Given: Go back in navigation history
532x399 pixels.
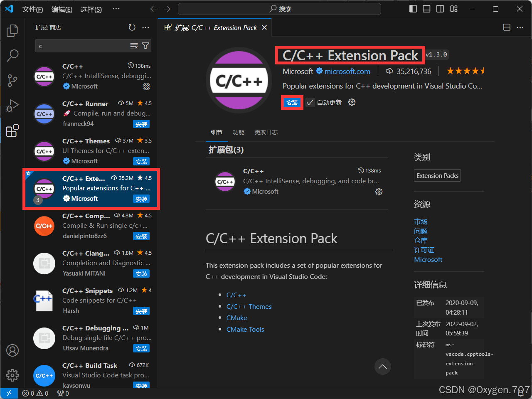Looking at the screenshot, I should coord(153,9).
